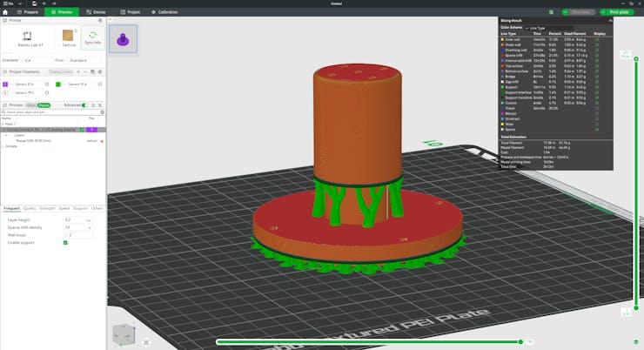This screenshot has width=644, height=350.
Task: Toggle the Advanced settings switch
Action: tap(84, 105)
